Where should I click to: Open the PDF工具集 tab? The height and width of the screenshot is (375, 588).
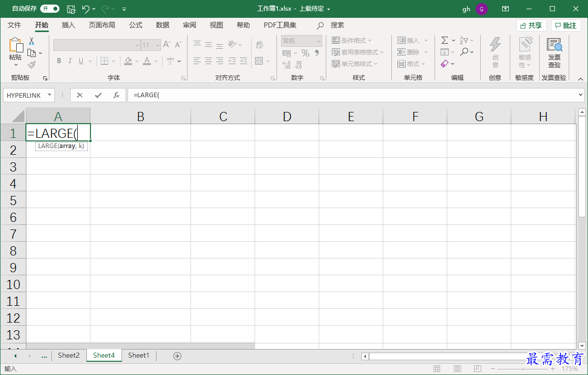(x=280, y=25)
